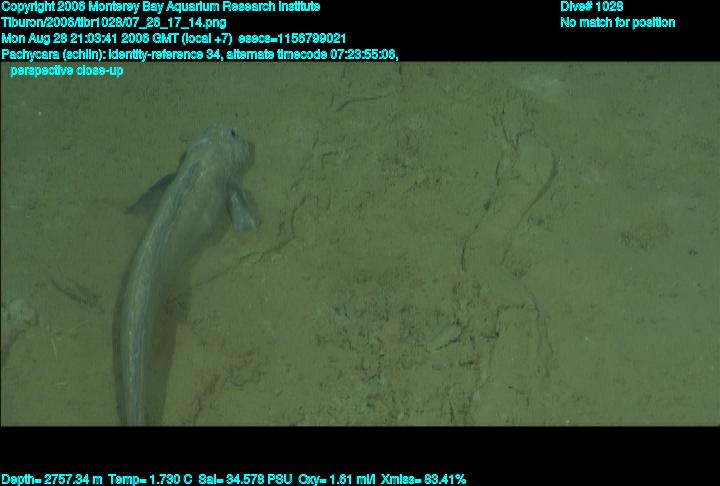Click the Copyright Monterey Bay Aquarium text
The image size is (720, 486).
(x=160, y=7)
